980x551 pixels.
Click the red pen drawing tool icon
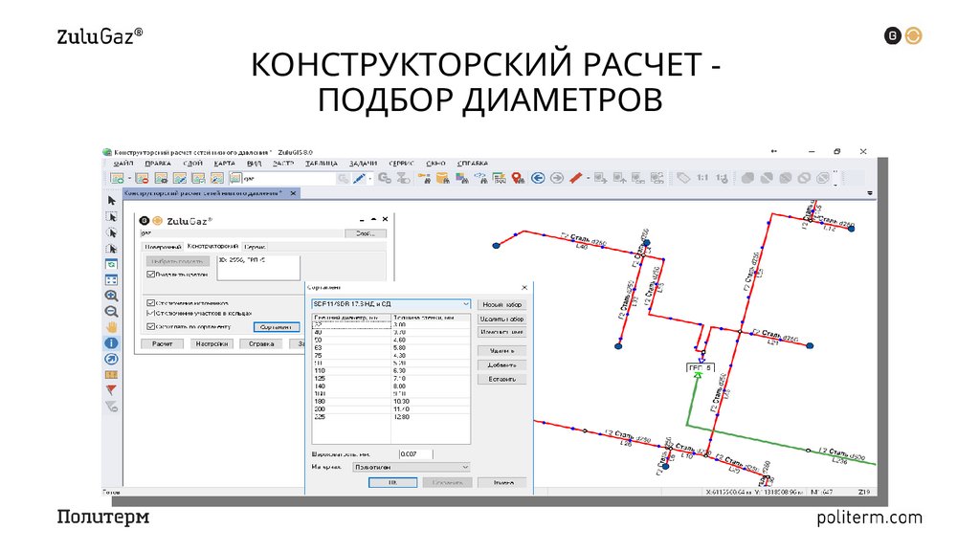[x=575, y=178]
